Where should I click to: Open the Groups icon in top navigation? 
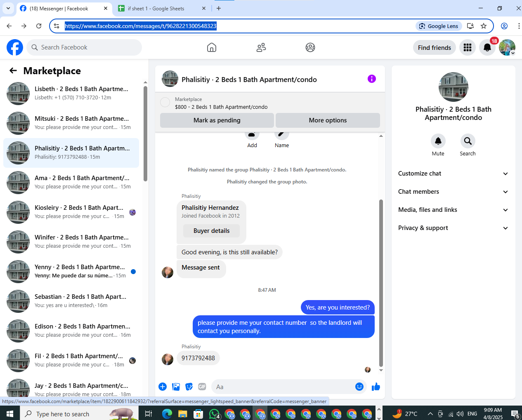pos(310,47)
